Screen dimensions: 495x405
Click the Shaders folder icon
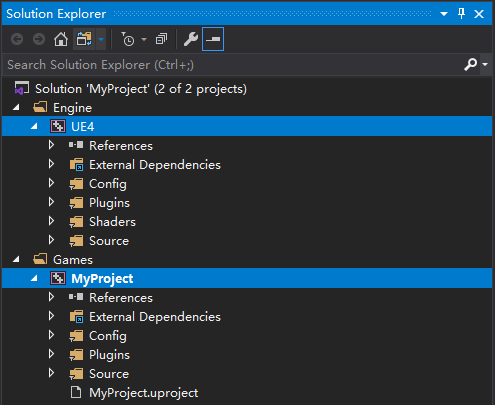click(76, 222)
